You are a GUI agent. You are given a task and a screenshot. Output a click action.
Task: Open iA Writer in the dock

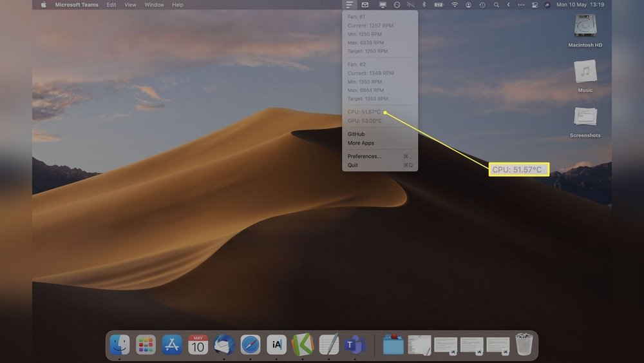(276, 344)
